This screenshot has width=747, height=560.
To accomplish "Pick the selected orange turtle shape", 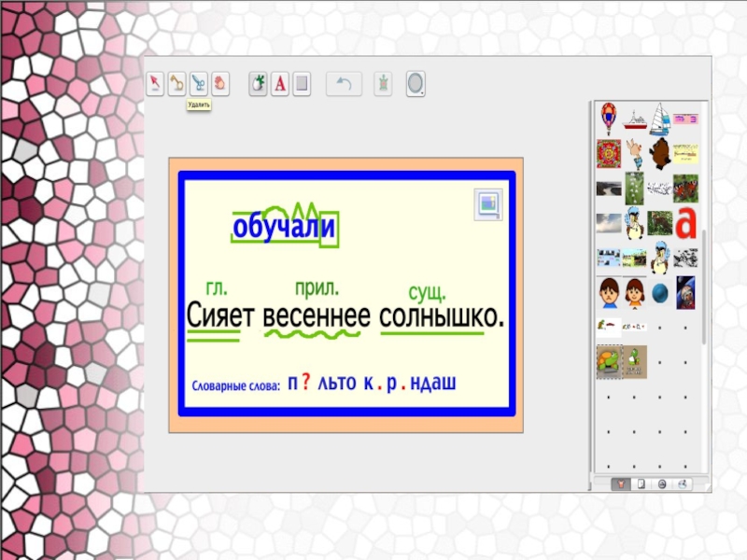I will pos(610,362).
